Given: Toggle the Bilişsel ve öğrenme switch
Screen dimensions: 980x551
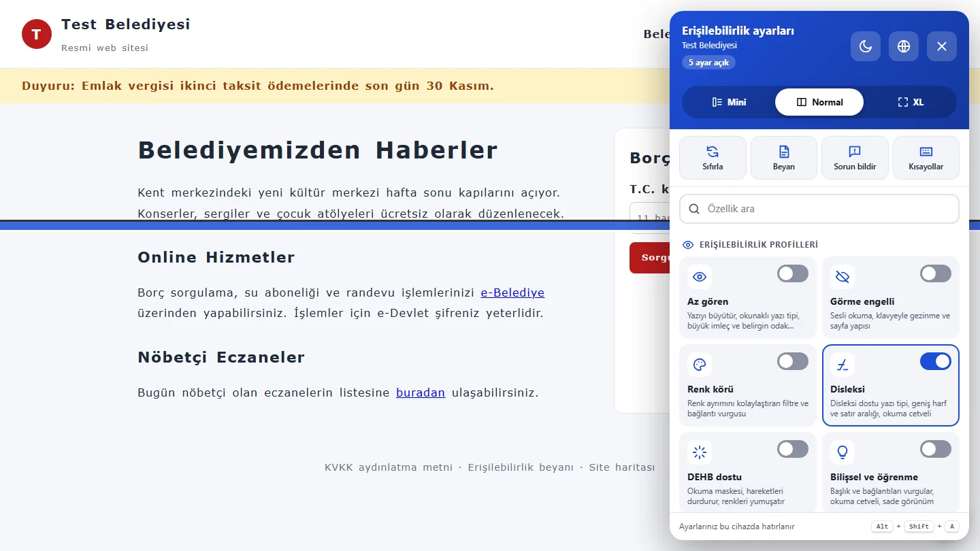Looking at the screenshot, I should click(936, 449).
